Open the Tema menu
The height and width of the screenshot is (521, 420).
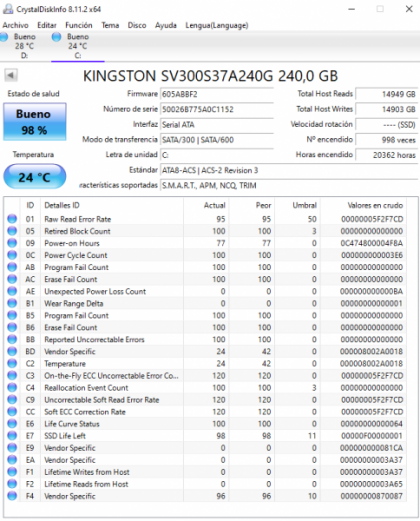click(110, 25)
